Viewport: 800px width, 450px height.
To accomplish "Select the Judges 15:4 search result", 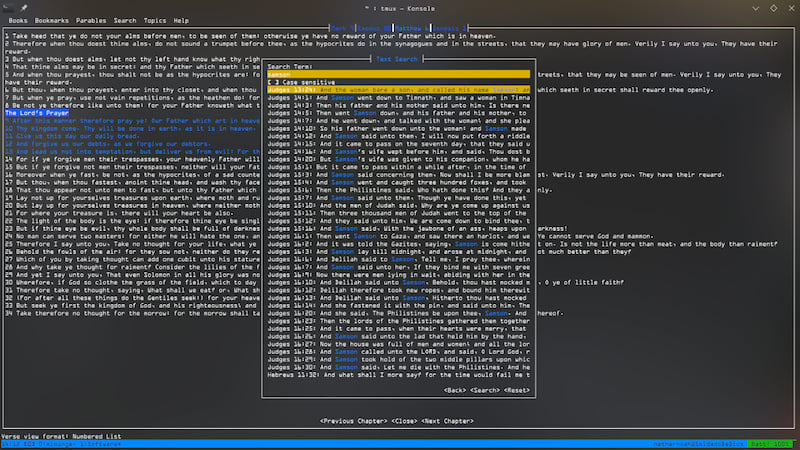I will [x=398, y=182].
